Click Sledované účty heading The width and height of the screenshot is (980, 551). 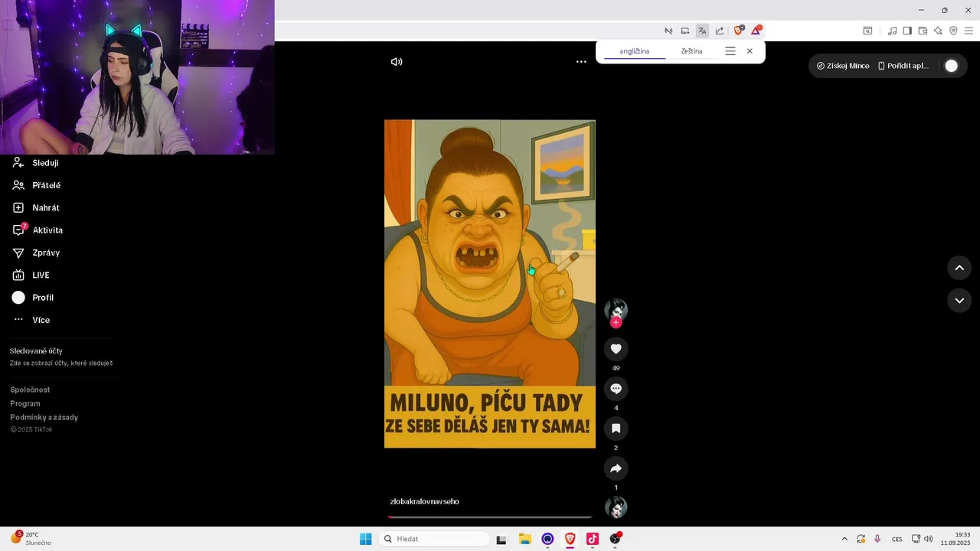pos(36,350)
